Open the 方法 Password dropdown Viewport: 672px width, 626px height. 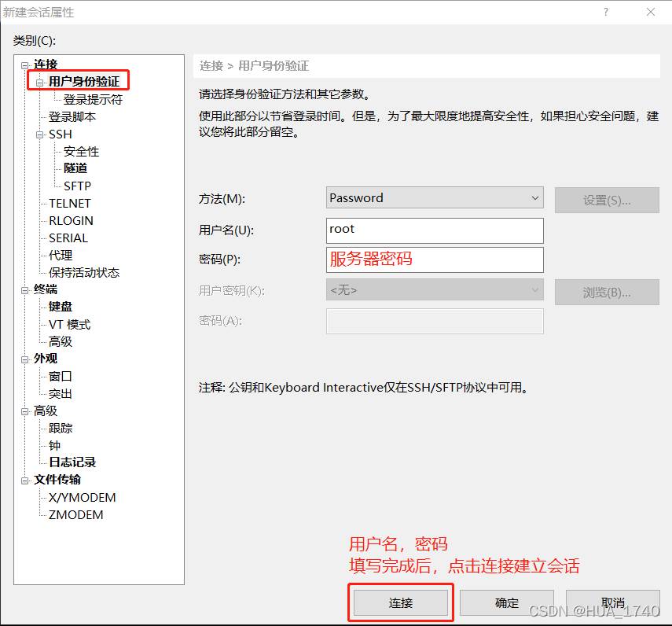tap(435, 198)
